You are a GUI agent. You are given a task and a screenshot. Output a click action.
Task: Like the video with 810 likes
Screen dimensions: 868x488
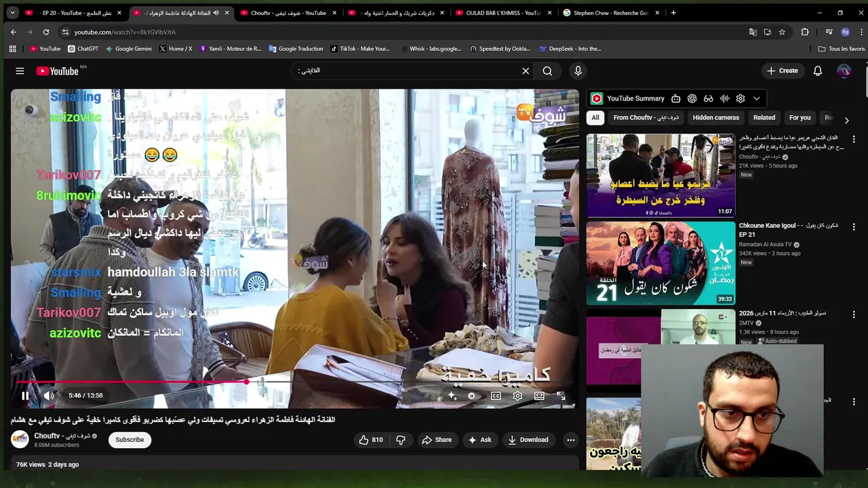(371, 440)
